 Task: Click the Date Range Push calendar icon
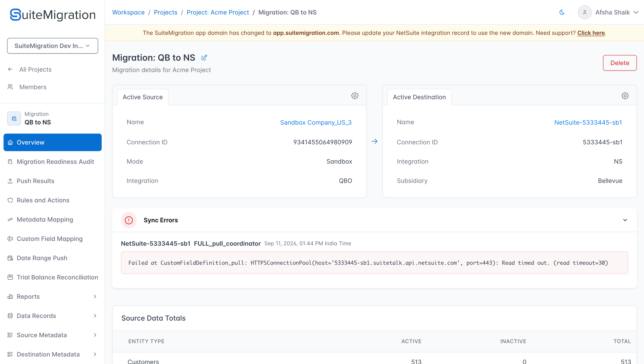10,258
